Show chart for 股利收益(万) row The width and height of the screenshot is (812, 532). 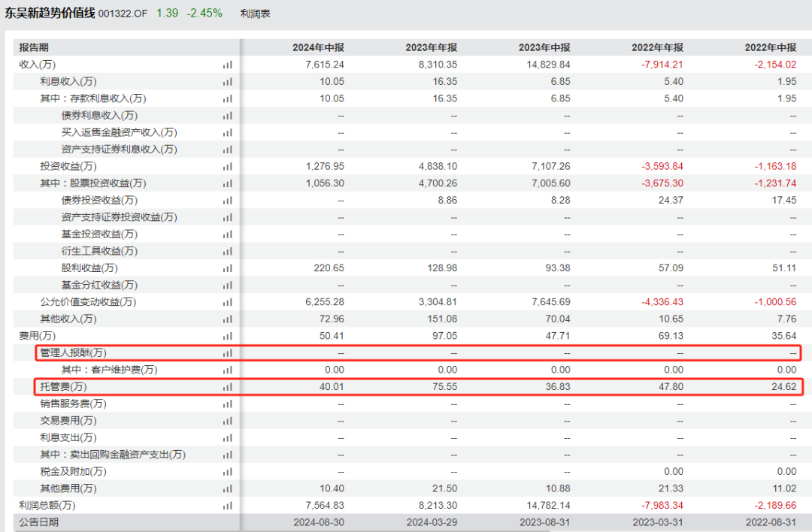228,268
